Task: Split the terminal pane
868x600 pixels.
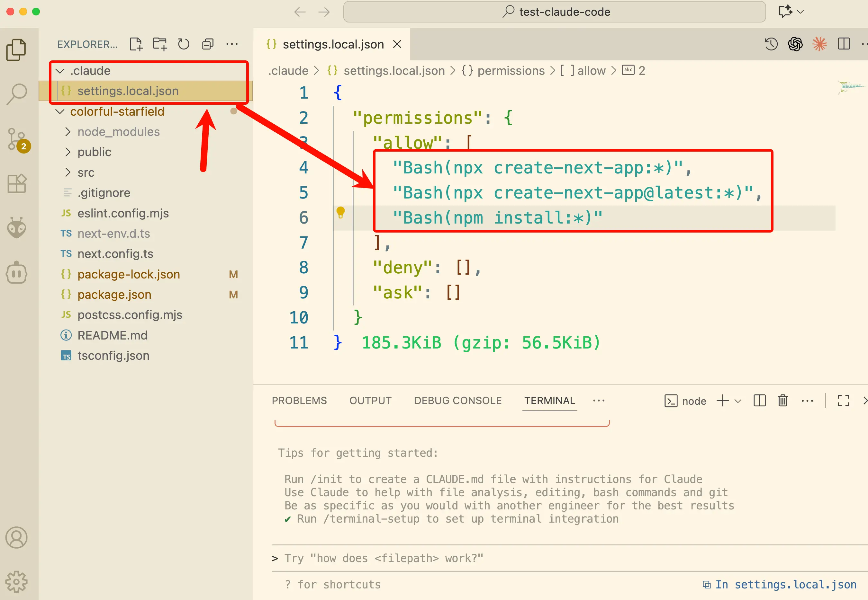Action: [759, 401]
